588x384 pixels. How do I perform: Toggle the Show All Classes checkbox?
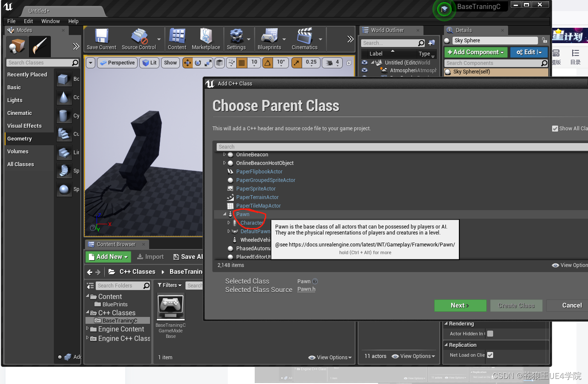point(555,129)
